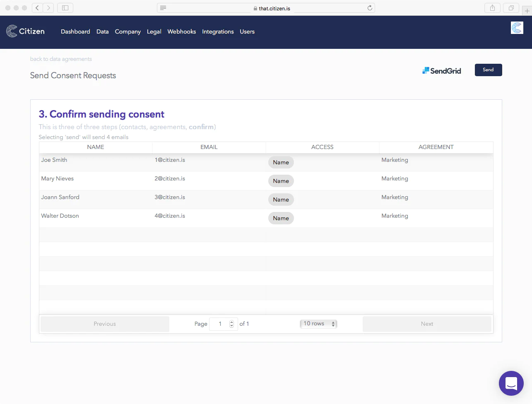Click the Citizen logo in header
The width and height of the screenshot is (532, 404).
(x=25, y=31)
